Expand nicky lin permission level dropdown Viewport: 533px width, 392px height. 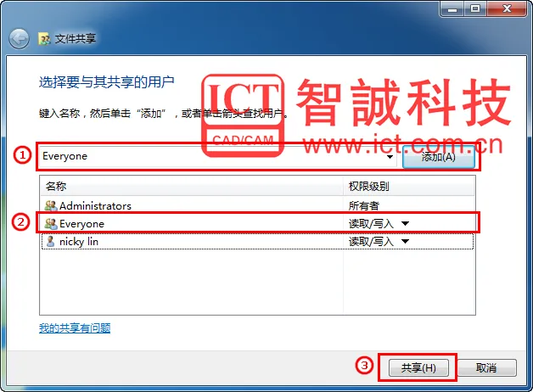click(405, 242)
